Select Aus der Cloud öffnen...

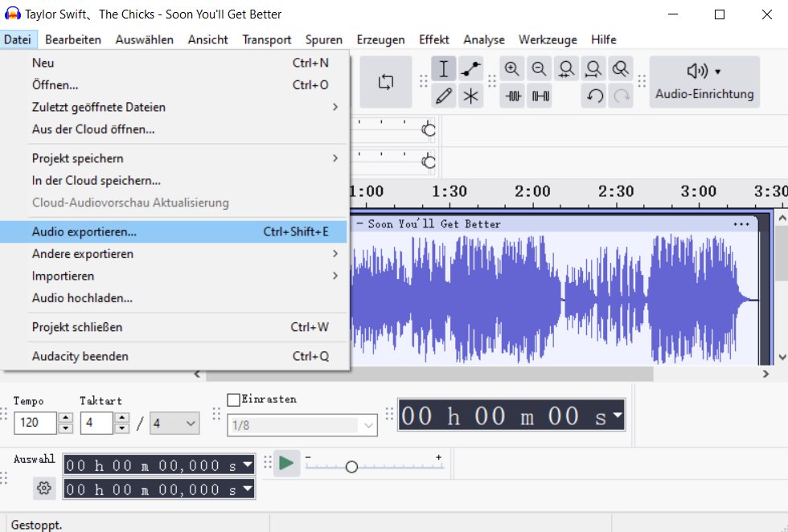[174, 129]
